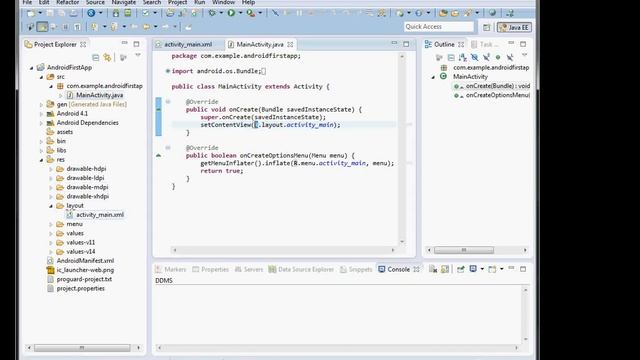Click the Pin Console icon
The image size is (640, 360).
(x=461, y=269)
